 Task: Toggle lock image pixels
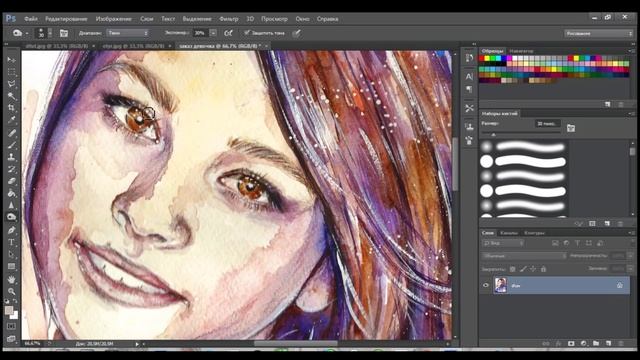click(523, 269)
